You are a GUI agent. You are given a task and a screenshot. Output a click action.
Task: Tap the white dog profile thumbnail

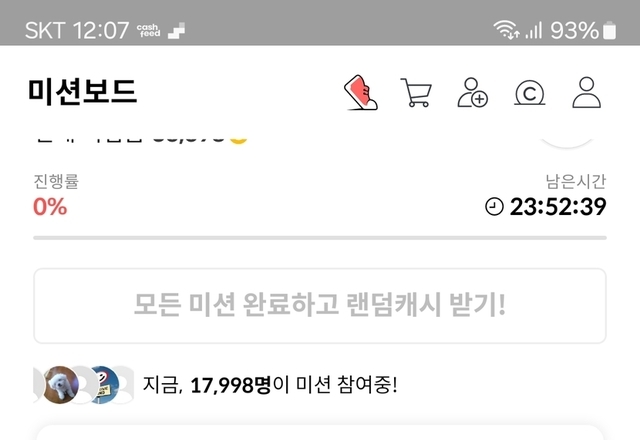point(61,385)
